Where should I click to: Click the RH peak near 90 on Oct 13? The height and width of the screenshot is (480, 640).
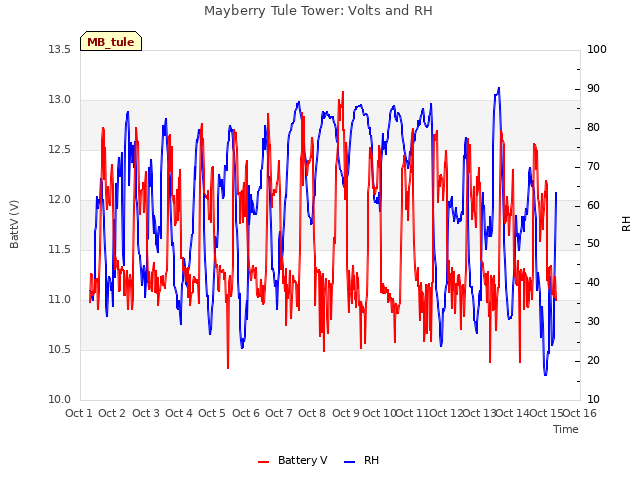[x=498, y=88]
